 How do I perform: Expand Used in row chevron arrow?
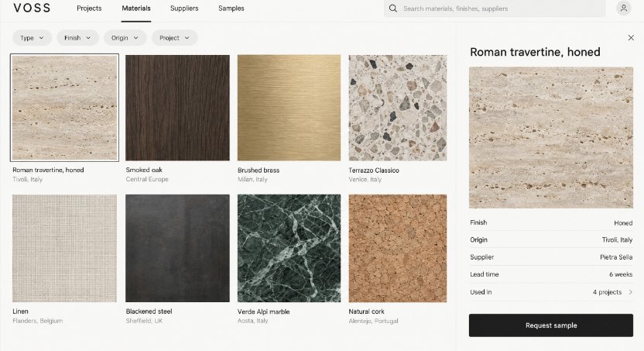click(630, 292)
